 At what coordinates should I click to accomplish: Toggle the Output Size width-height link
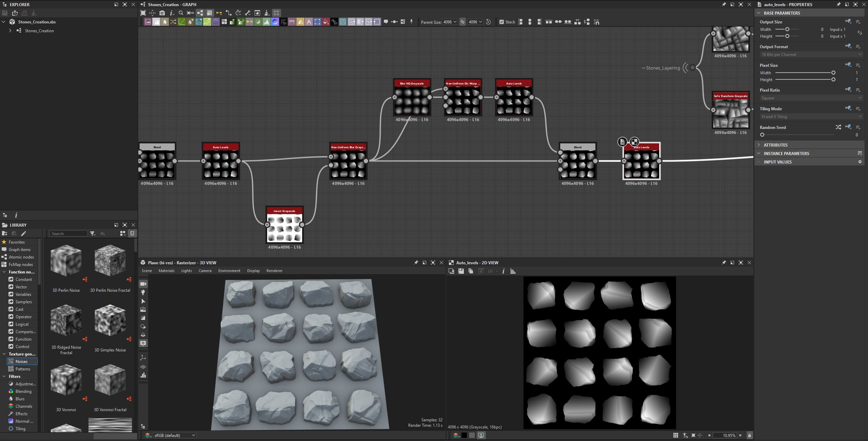click(x=860, y=33)
